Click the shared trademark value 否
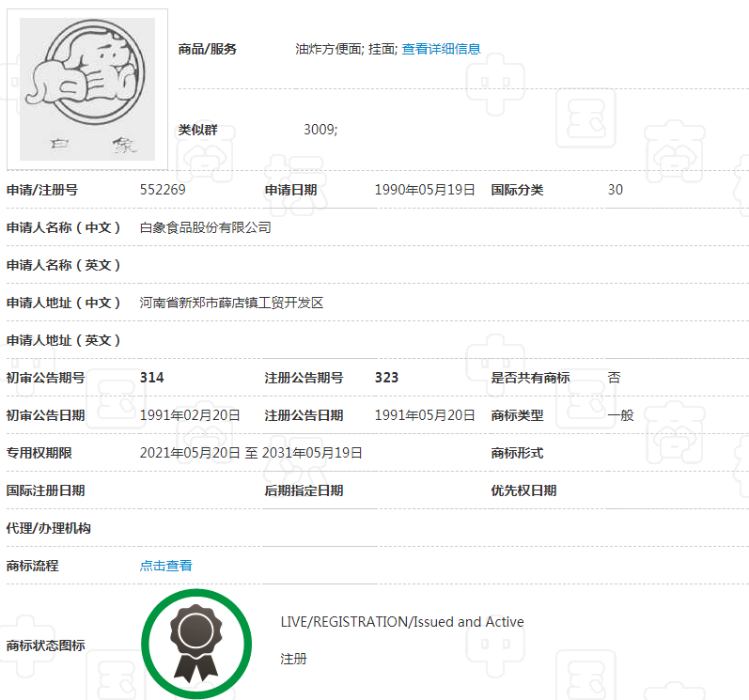Image resolution: width=749 pixels, height=700 pixels. [x=615, y=378]
